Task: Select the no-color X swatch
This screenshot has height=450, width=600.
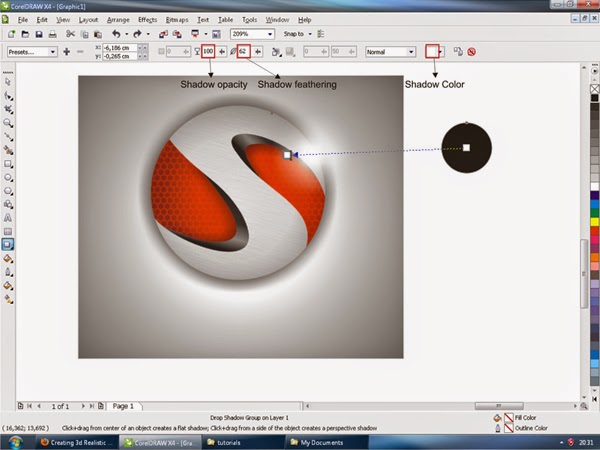Action: pyautogui.click(x=595, y=89)
